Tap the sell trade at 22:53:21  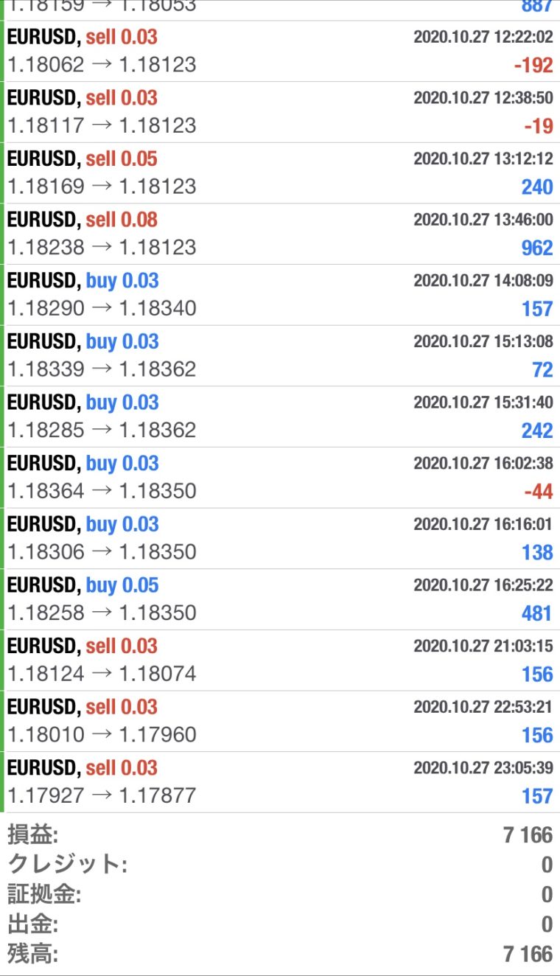[280, 722]
